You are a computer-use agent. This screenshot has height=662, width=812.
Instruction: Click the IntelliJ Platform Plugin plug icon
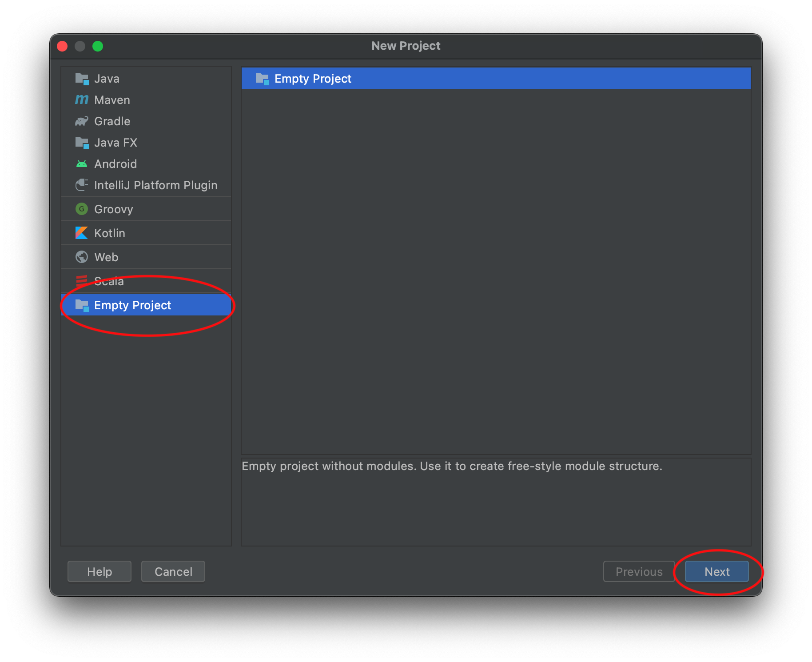coord(82,185)
